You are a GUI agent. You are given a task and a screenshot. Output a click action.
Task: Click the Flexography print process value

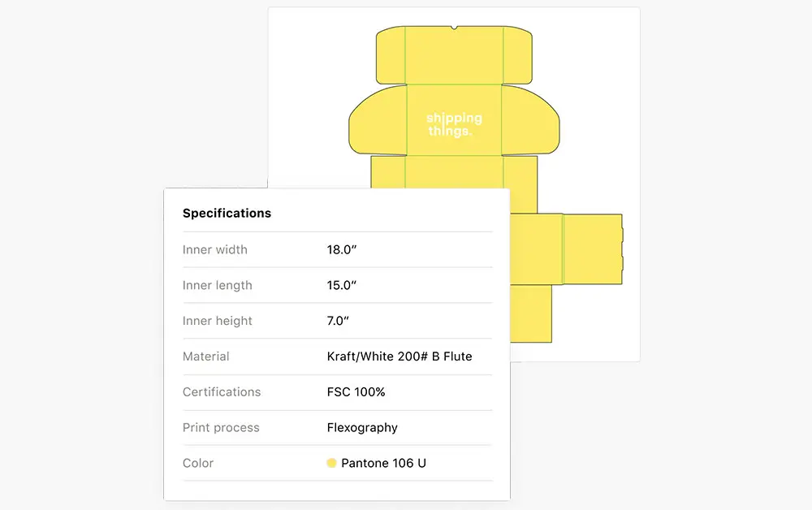coord(362,427)
